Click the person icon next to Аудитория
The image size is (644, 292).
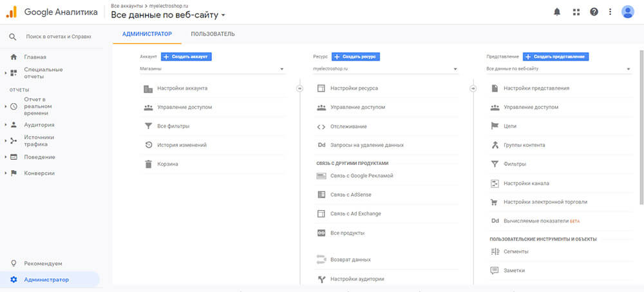(14, 124)
